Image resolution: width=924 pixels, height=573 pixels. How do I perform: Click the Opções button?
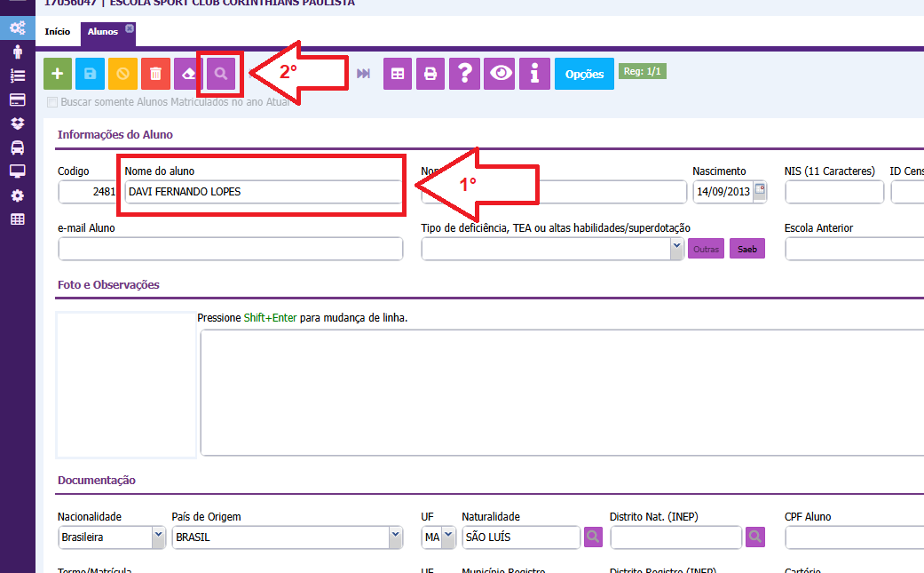coord(584,75)
